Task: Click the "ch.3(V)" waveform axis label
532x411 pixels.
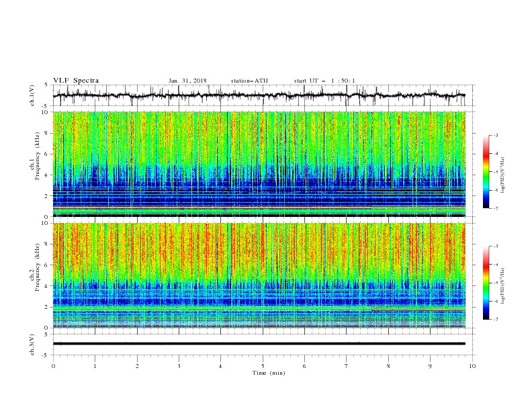Action: (32, 345)
